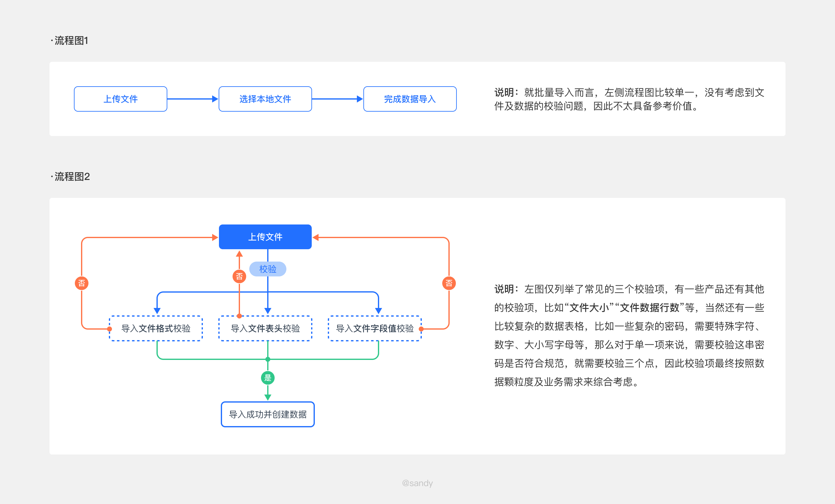The height and width of the screenshot is (504, 835).
Task: Click the 导入成功并创建数据 result box
Action: (268, 414)
